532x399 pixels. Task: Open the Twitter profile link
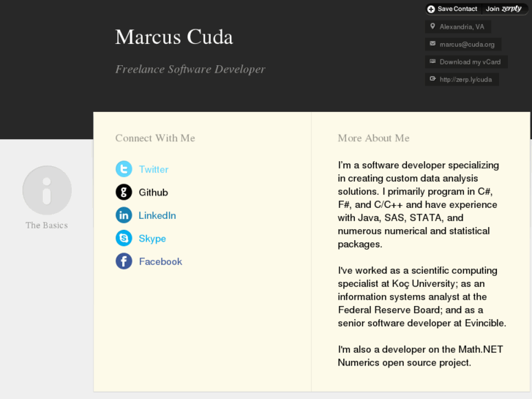tap(154, 169)
